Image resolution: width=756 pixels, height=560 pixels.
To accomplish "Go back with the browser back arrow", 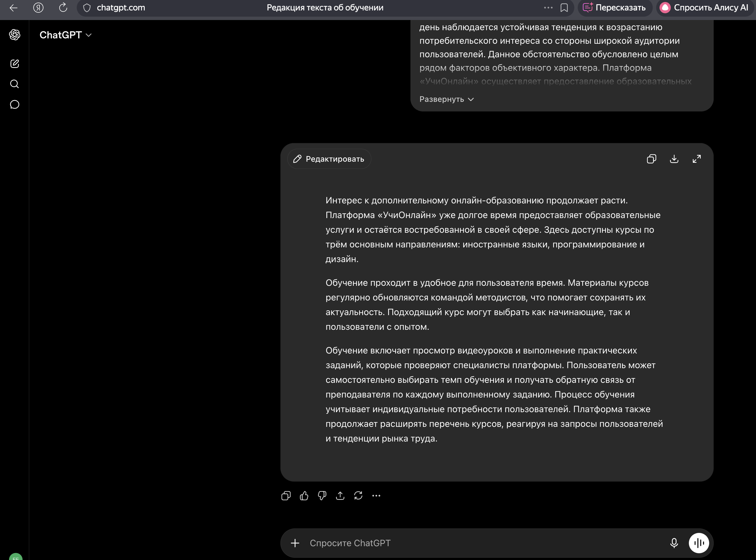I will 14,7.
